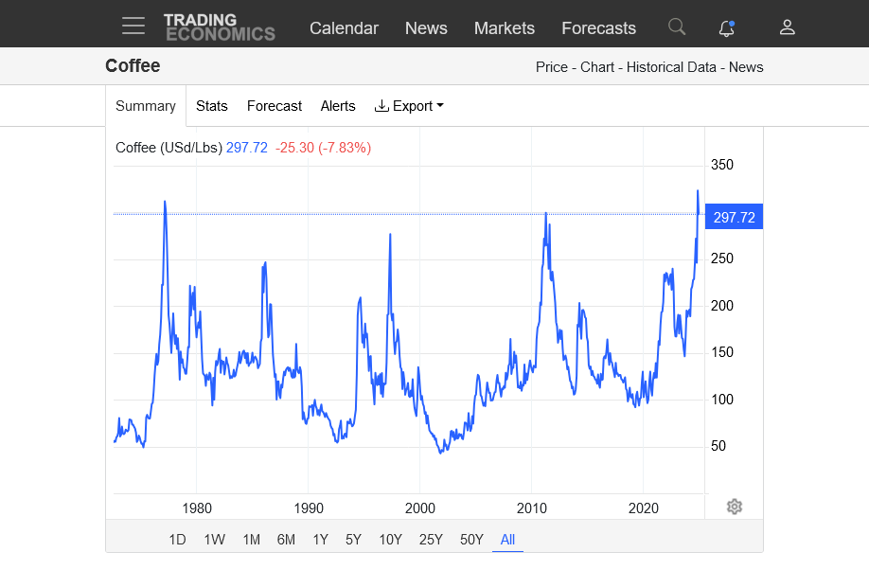The image size is (869, 588).
Task: Select the 50Y time range
Action: (x=471, y=540)
